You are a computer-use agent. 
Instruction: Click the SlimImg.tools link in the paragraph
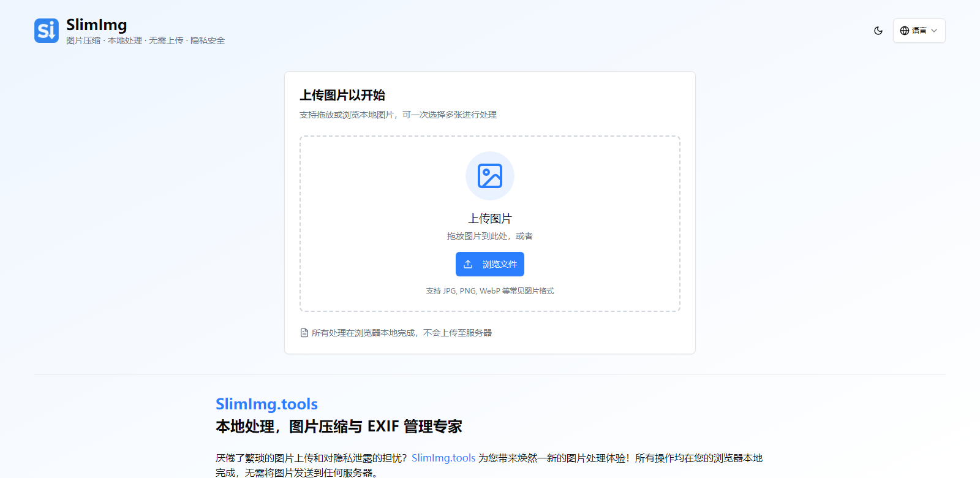click(x=443, y=458)
